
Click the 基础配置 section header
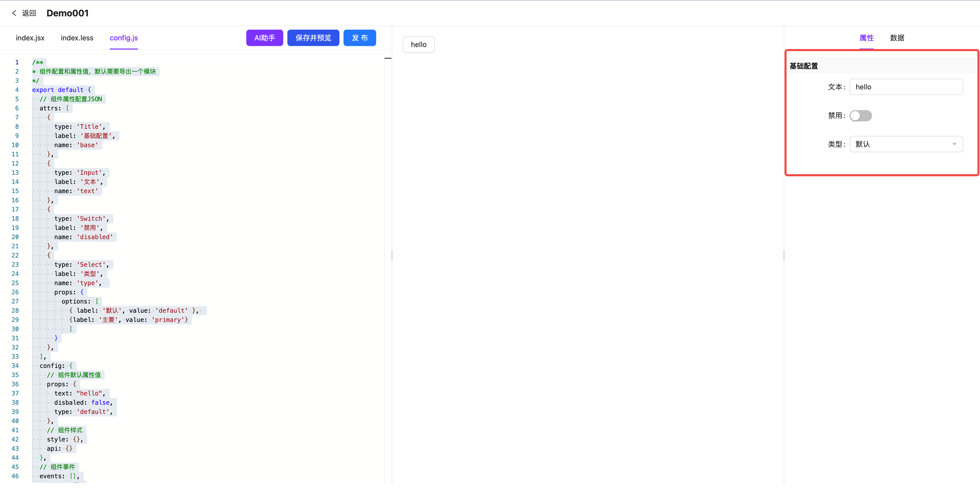803,65
